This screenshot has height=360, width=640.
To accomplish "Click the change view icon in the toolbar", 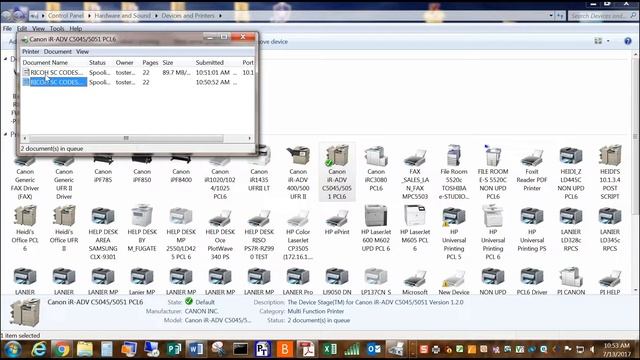I will (598, 41).
